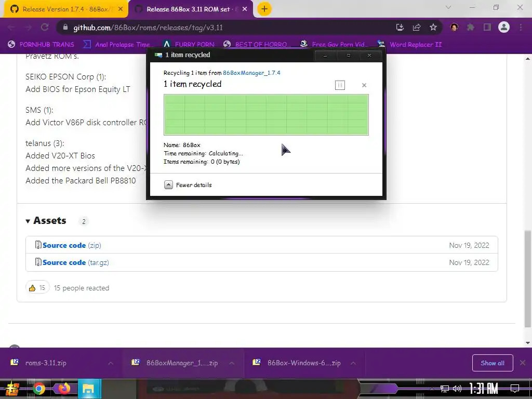The width and height of the screenshot is (532, 399).
Task: Show all downloads
Action: coord(493,363)
